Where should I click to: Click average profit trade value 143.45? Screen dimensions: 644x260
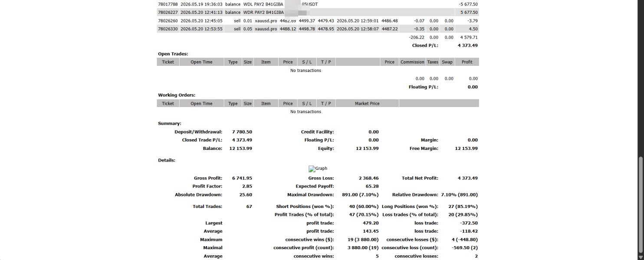pos(371,231)
